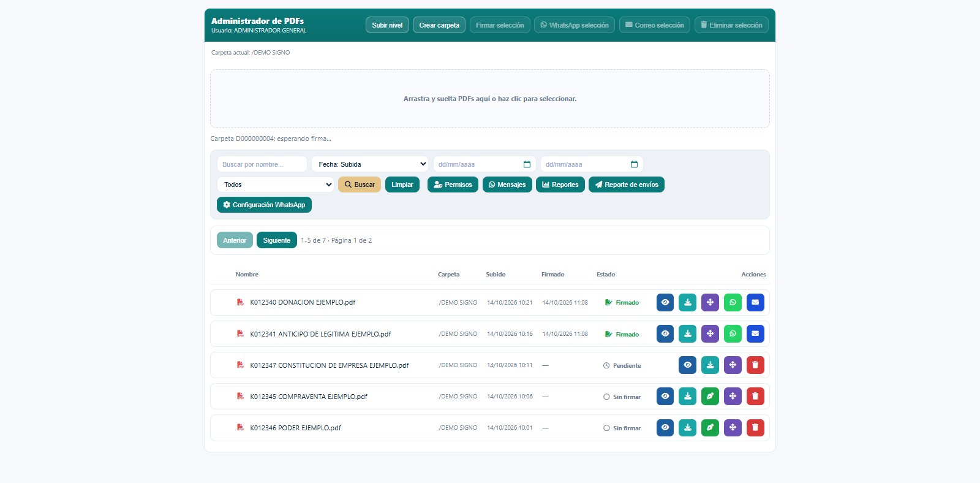Click the 'Correo selección' button
Screen dimensions: 980x483
[655, 25]
